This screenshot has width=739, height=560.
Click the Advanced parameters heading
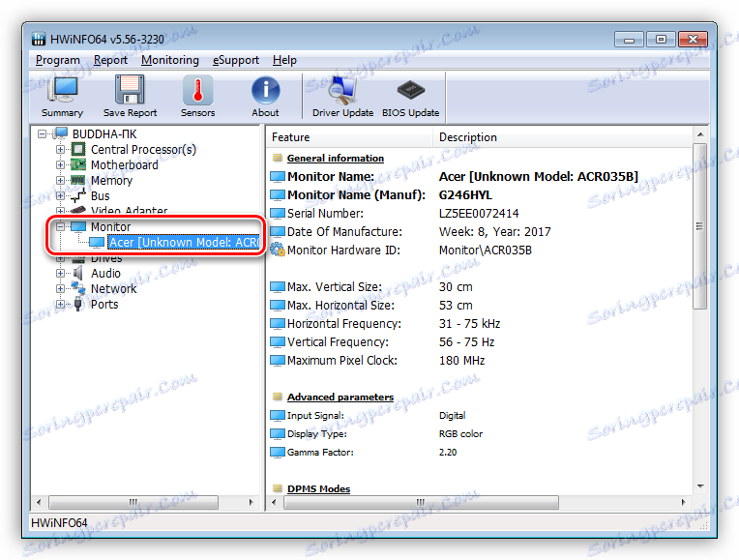(x=340, y=397)
